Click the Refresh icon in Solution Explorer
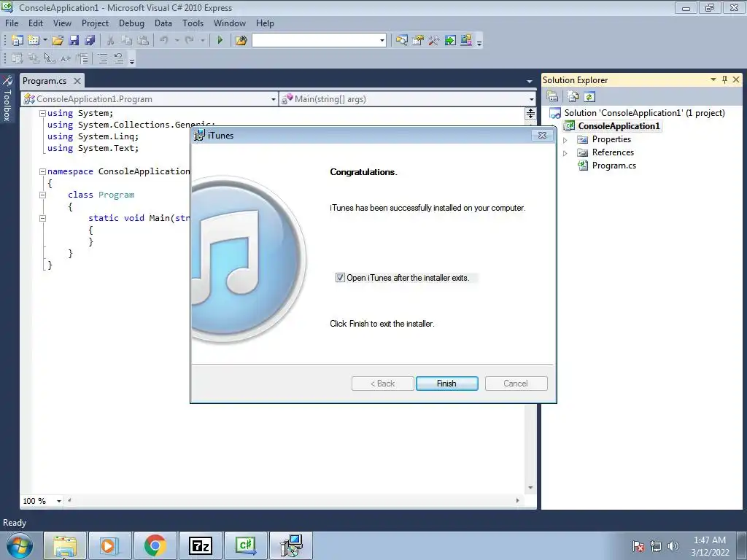Screen dimensions: 747x560 (589, 97)
